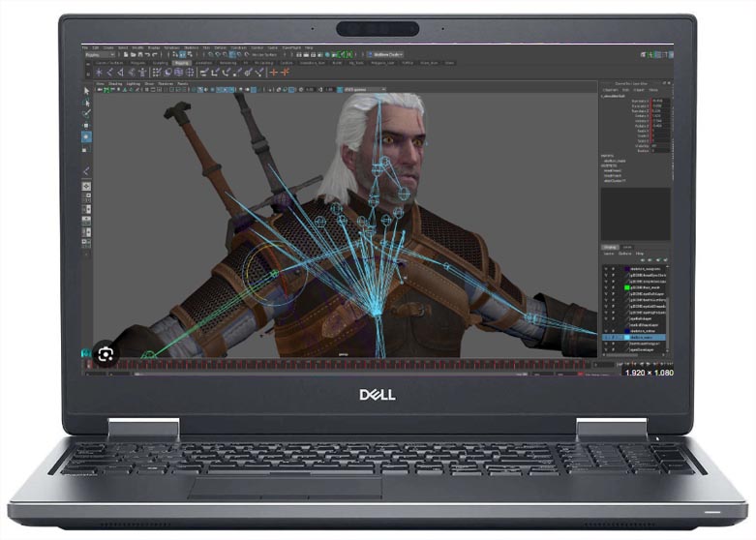
Task: Select the Anim tab in Layer Editor
Action: tap(627, 248)
